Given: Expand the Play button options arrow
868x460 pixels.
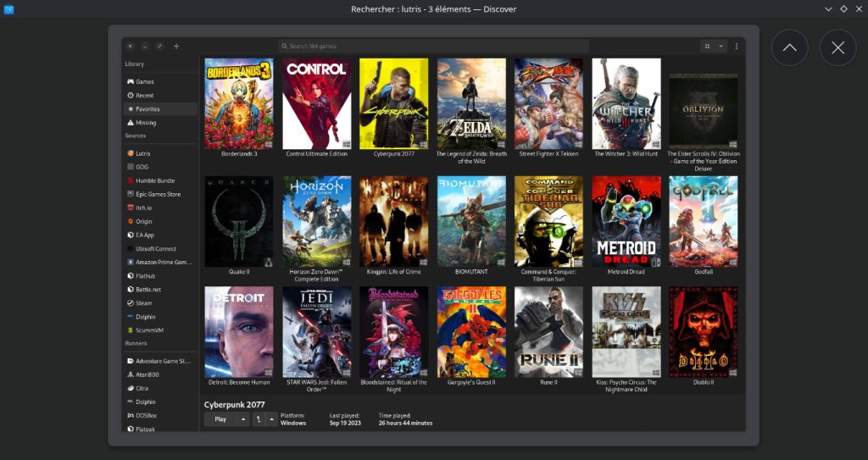Looking at the screenshot, I should pyautogui.click(x=243, y=419).
